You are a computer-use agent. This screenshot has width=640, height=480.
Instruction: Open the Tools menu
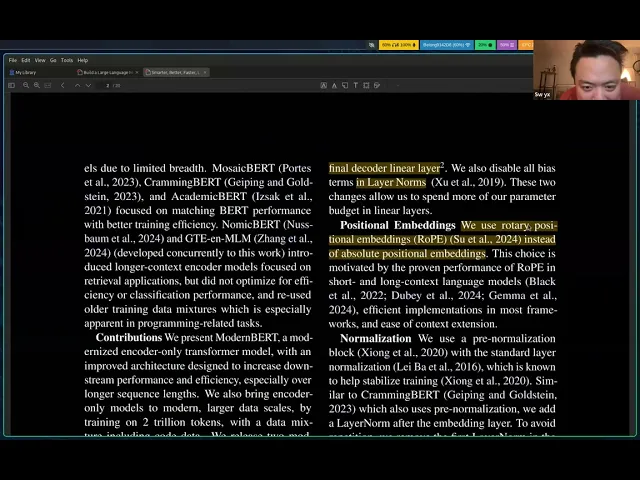(x=67, y=60)
